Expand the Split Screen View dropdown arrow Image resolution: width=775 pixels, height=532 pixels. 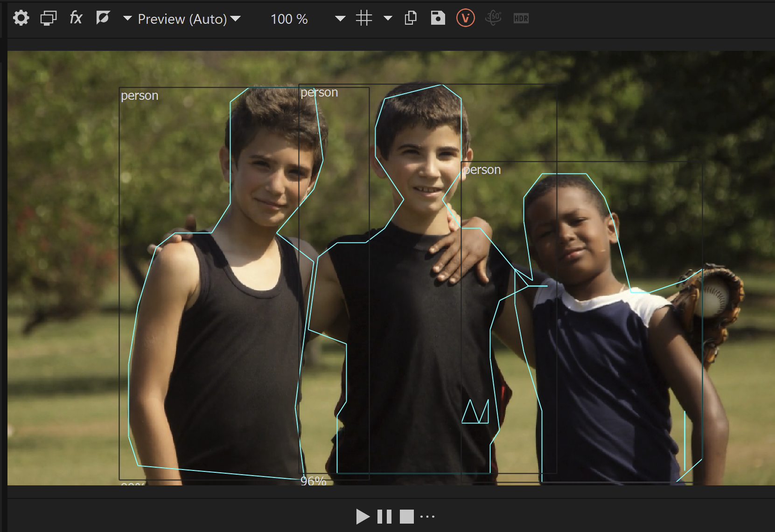point(127,19)
